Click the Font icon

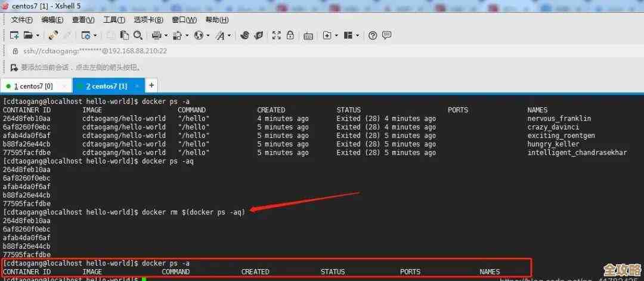click(x=220, y=36)
